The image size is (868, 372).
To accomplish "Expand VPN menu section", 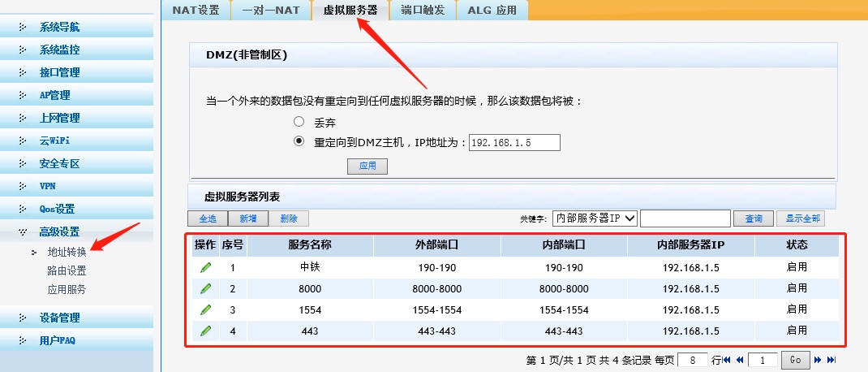I will 76,186.
